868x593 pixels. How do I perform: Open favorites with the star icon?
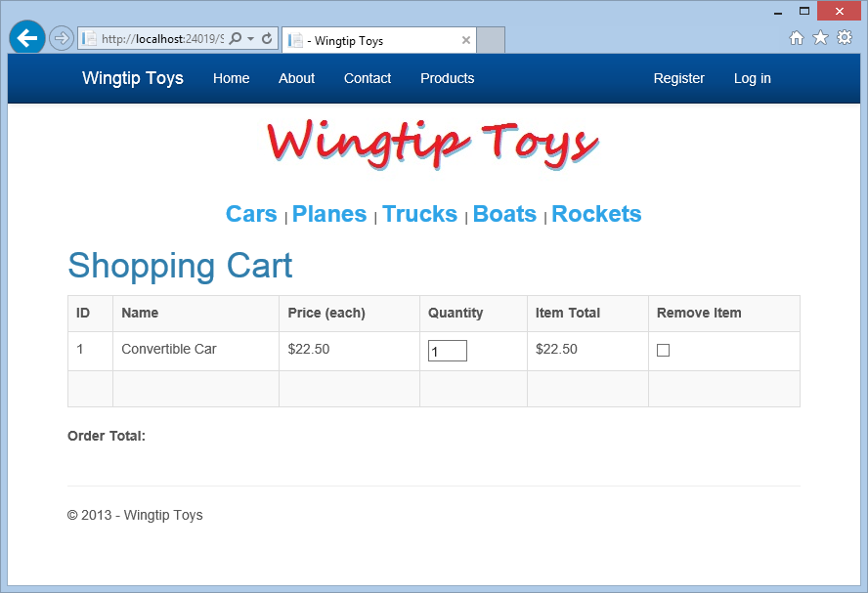point(820,35)
